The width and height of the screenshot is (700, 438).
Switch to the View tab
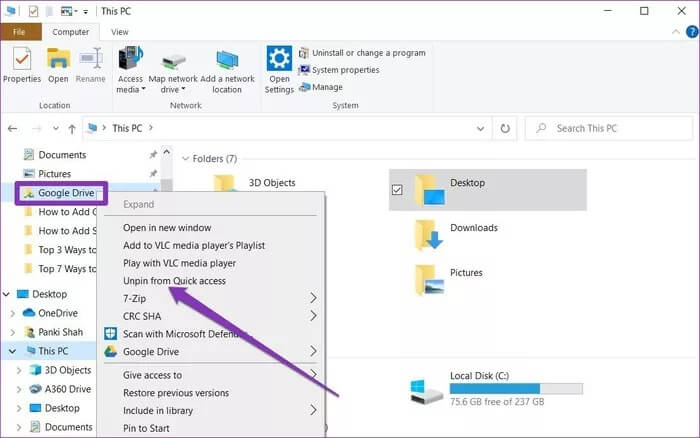tap(120, 32)
